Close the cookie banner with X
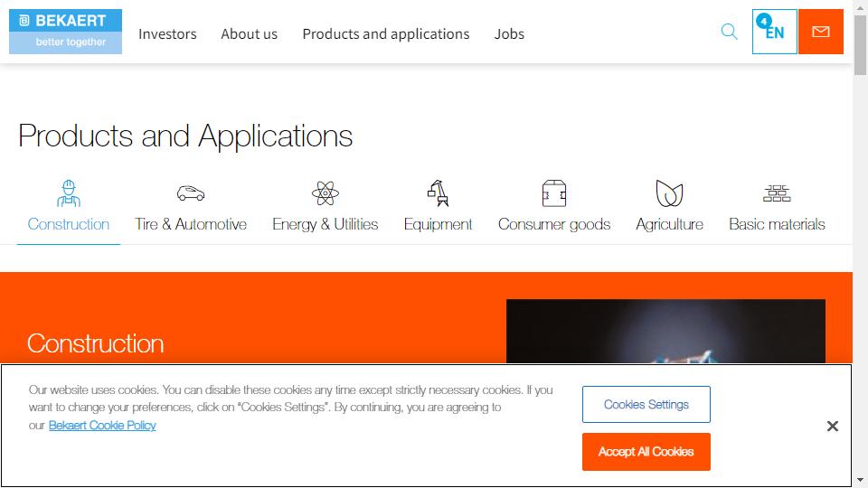 click(832, 426)
